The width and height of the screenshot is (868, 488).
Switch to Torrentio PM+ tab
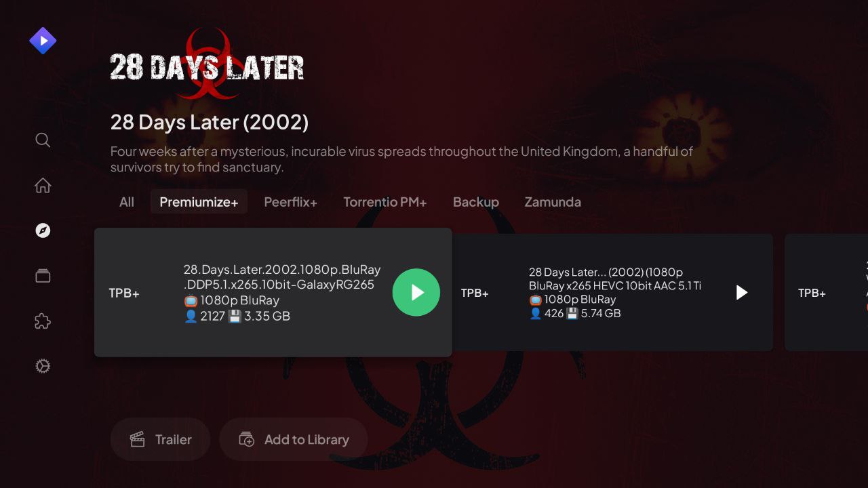click(385, 202)
